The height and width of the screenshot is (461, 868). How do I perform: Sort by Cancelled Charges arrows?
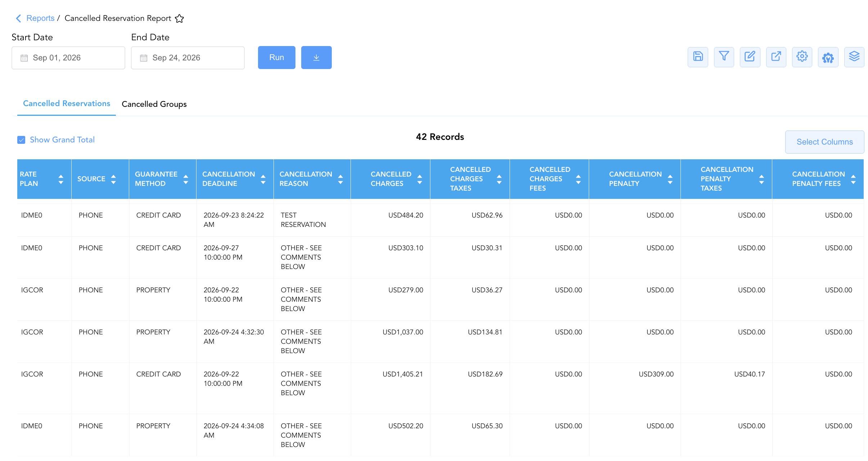tap(420, 179)
